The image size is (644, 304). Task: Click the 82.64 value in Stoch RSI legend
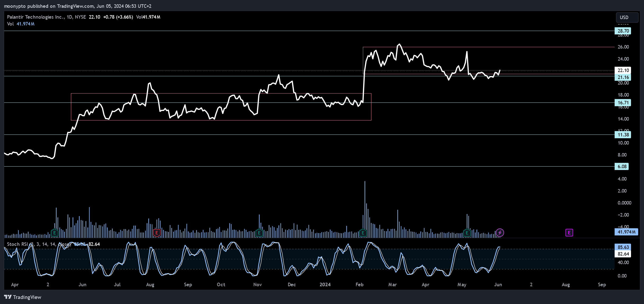tap(94, 244)
